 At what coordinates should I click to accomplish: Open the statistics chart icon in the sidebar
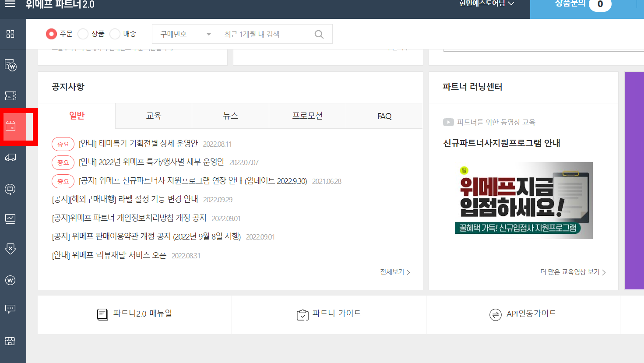pyautogui.click(x=10, y=219)
